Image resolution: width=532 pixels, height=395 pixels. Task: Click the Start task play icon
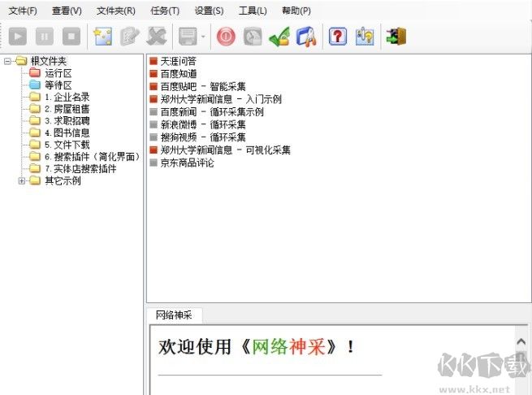pos(18,36)
